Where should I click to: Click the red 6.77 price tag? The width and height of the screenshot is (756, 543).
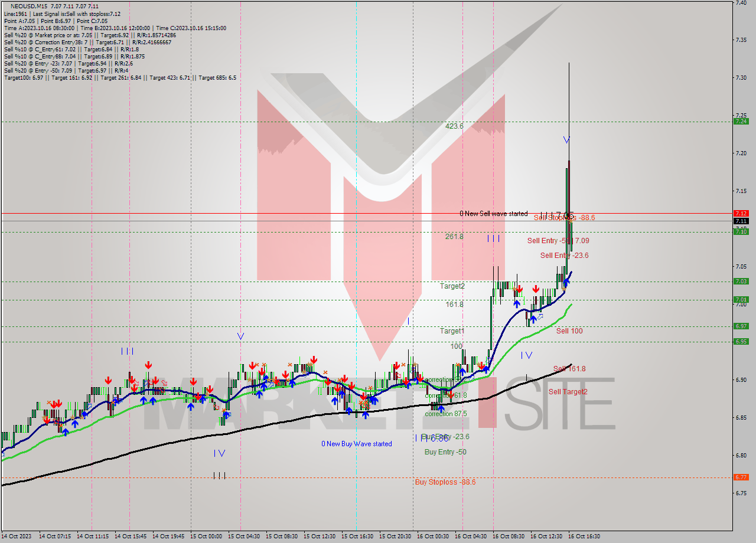click(x=741, y=477)
